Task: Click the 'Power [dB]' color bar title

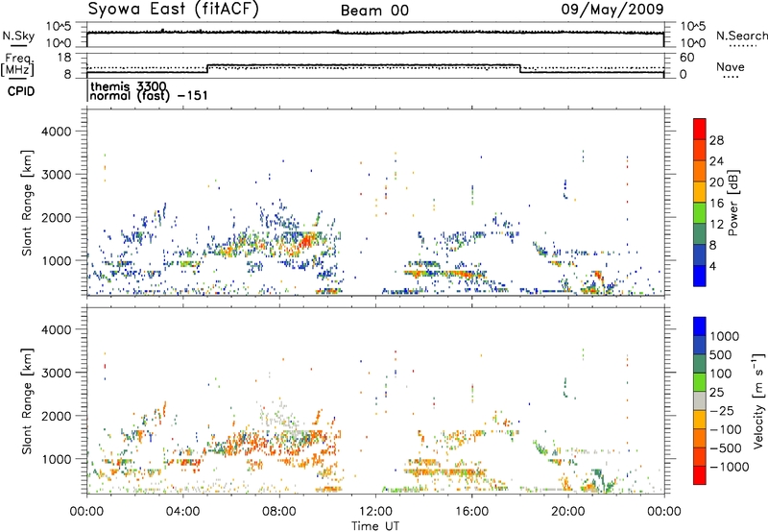Action: coord(732,203)
